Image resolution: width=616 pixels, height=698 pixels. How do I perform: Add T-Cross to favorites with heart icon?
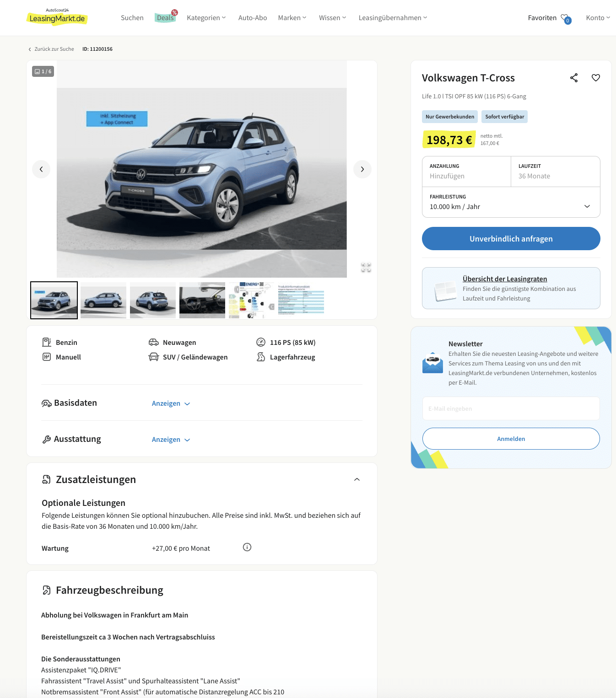pos(595,78)
